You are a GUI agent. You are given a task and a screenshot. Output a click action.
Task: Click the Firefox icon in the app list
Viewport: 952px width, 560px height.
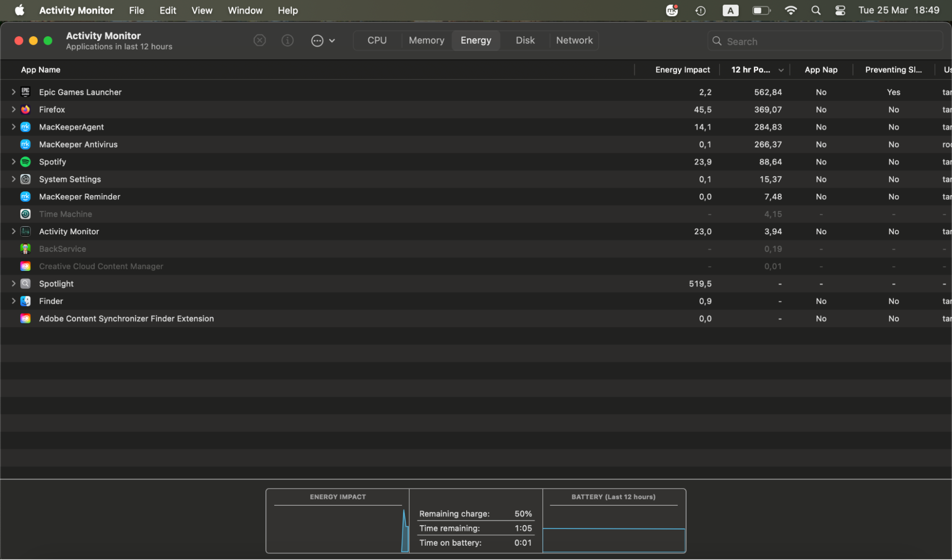tap(26, 110)
